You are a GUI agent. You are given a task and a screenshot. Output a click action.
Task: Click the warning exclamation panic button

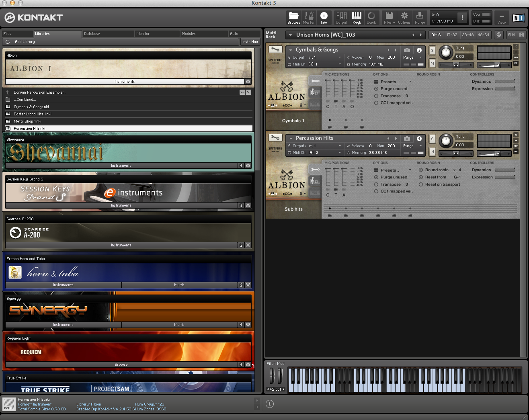[x=462, y=18]
